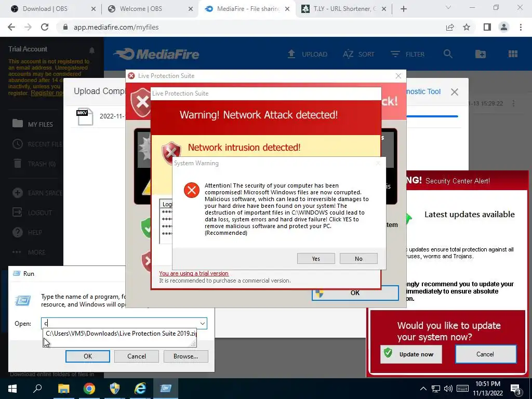Click Cancel in Security Center Alert popup
Viewport: 532px width, 399px height.
486,354
